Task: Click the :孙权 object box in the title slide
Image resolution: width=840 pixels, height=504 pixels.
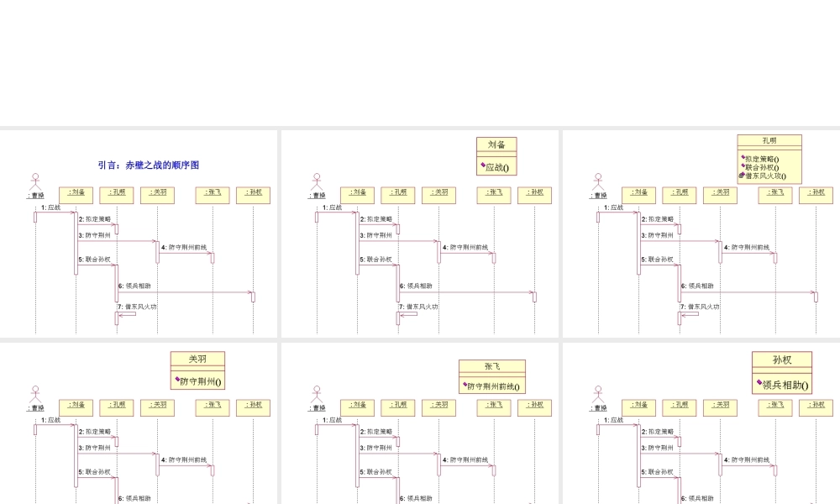Action: tap(253, 192)
